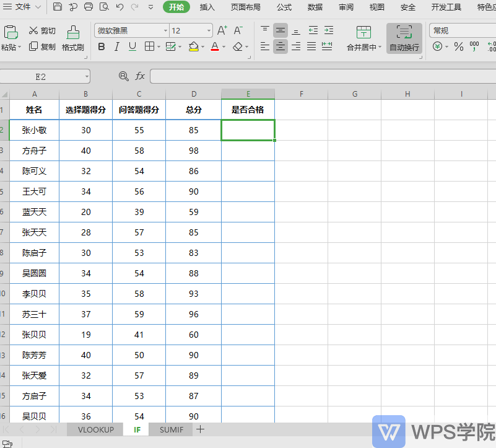Viewport: 496px width, 448px height.
Task: Click the Save icon in quick toolbar
Action: [x=57, y=7]
